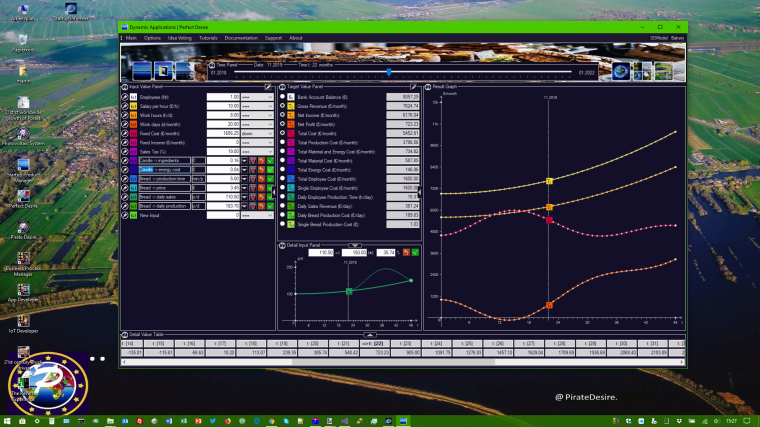Open the Idea Voting menu

point(180,38)
